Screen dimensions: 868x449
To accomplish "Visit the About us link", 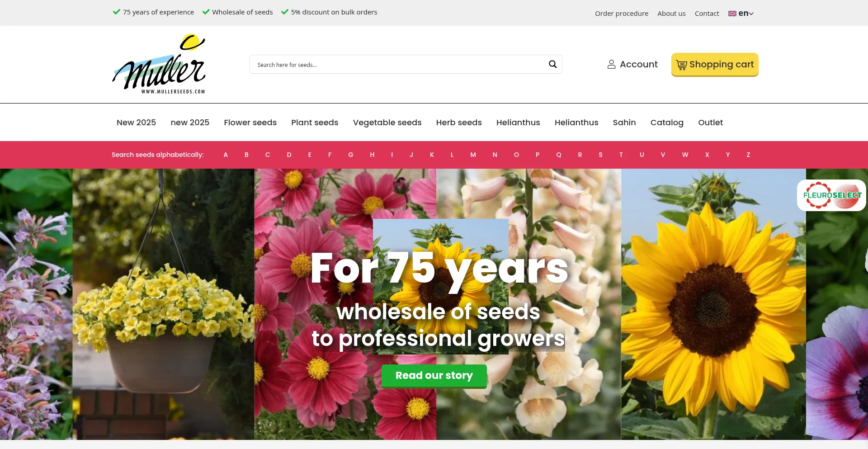I will pos(671,14).
